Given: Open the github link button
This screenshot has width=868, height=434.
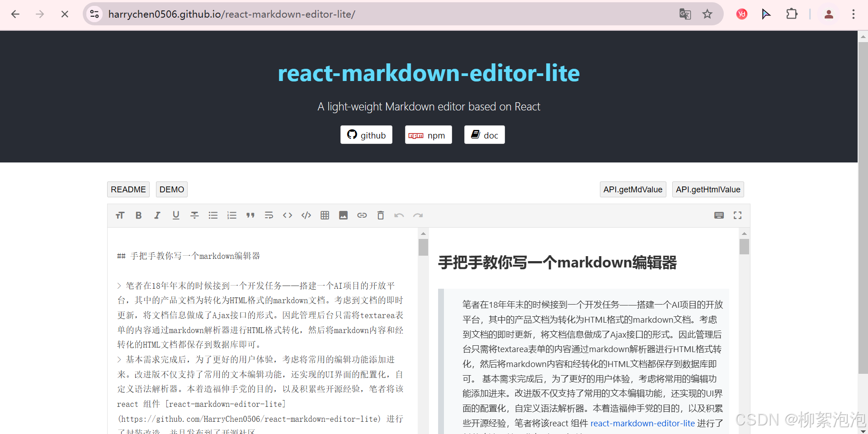Looking at the screenshot, I should (366, 135).
